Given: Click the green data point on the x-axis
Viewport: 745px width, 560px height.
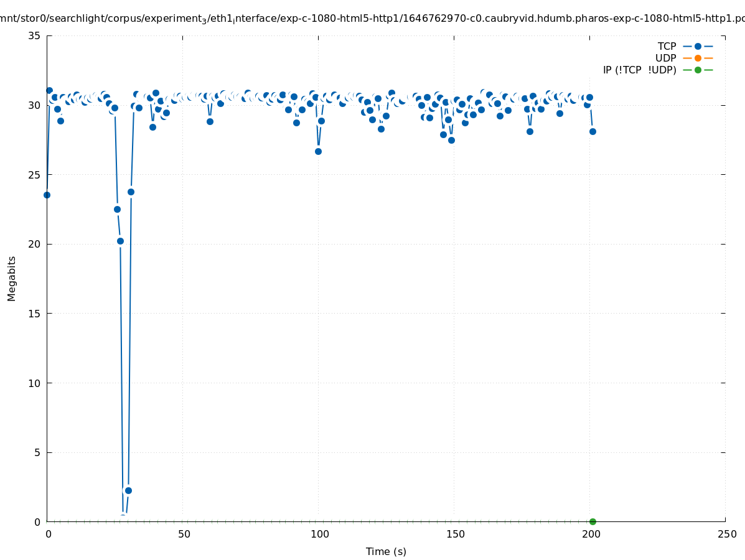Looking at the screenshot, I should point(593,521).
